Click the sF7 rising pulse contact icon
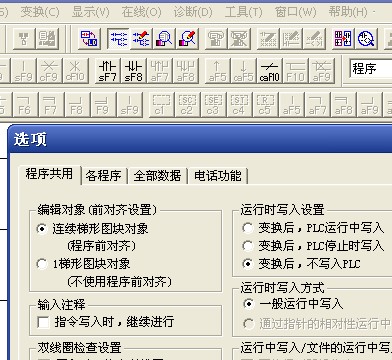Image resolution: width=392 pixels, height=360 pixels. [x=107, y=71]
